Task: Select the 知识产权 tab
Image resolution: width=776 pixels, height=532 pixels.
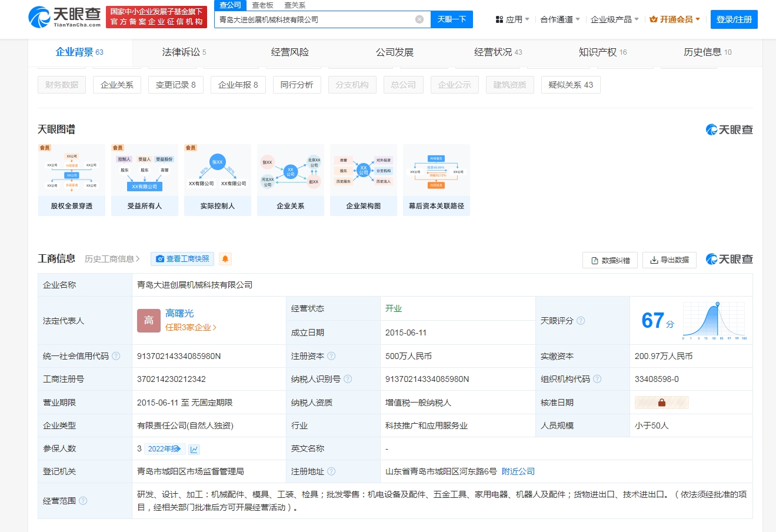Action: (x=603, y=52)
